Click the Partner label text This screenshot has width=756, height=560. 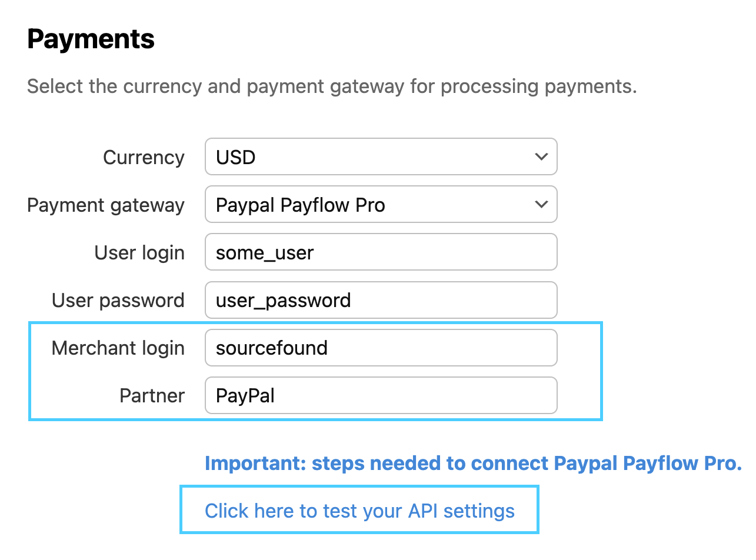(x=152, y=396)
